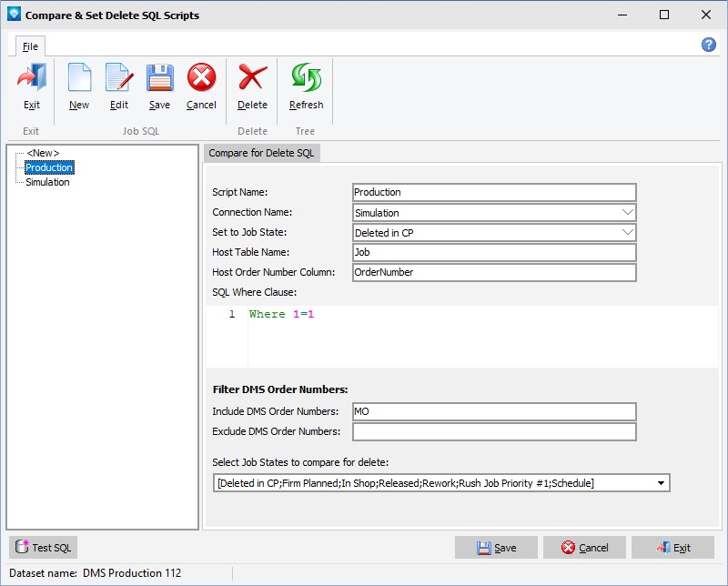
Task: Click the red Cancel ribbon icon
Action: tap(201, 86)
